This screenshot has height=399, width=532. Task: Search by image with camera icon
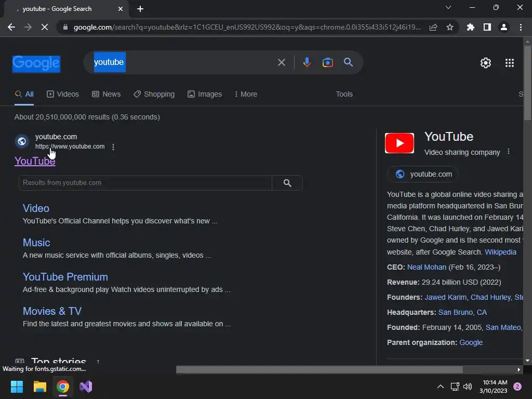[x=327, y=62]
